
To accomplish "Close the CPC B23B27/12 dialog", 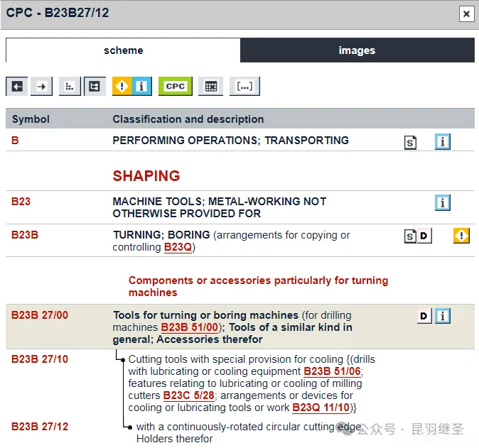I will [x=466, y=13].
